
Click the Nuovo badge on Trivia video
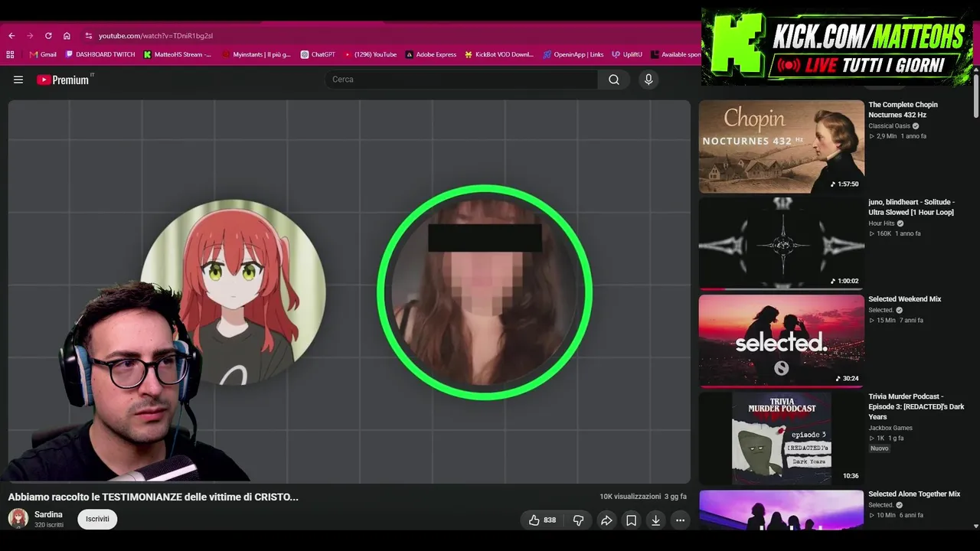[880, 448]
